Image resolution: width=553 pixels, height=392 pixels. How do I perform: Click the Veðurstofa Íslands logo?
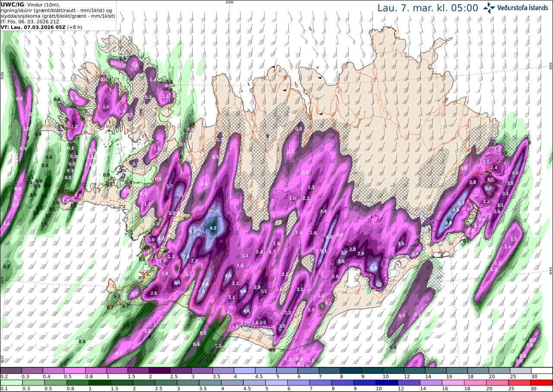tap(515, 7)
